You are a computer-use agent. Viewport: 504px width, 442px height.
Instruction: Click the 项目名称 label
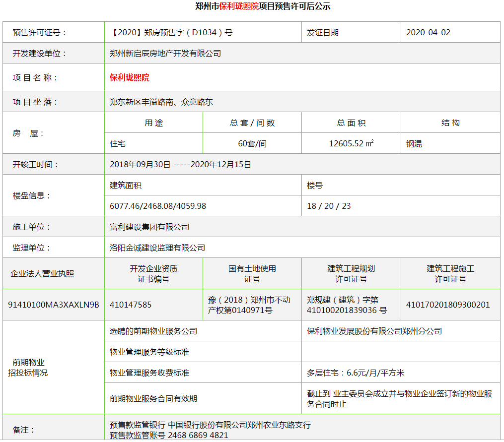click(35, 77)
